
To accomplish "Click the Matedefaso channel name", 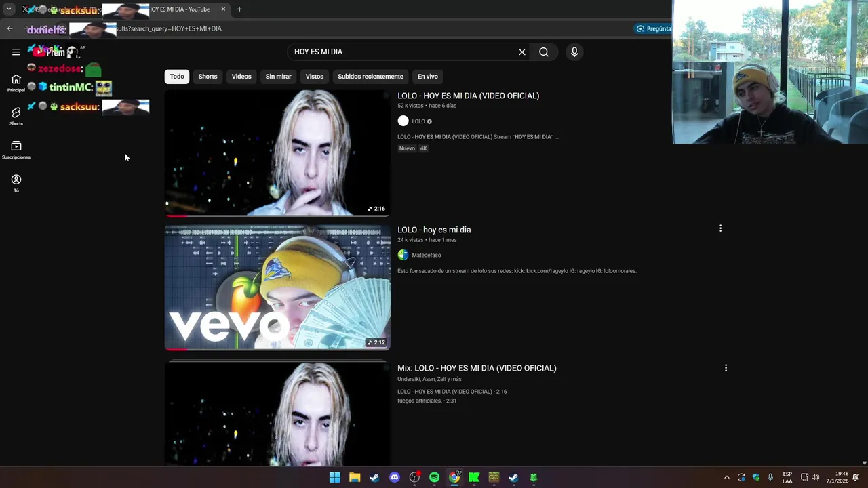I will click(x=427, y=256).
